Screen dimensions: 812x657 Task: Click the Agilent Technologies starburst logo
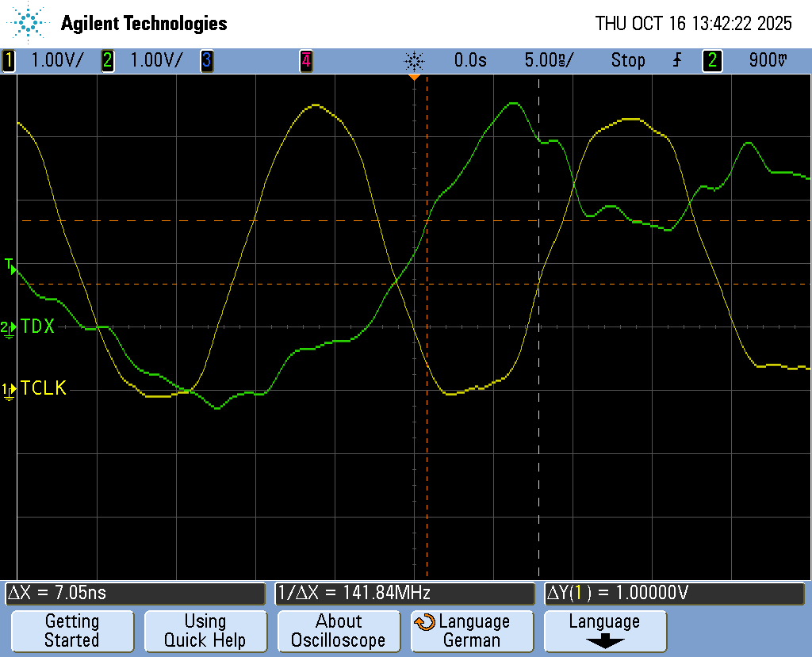30,23
